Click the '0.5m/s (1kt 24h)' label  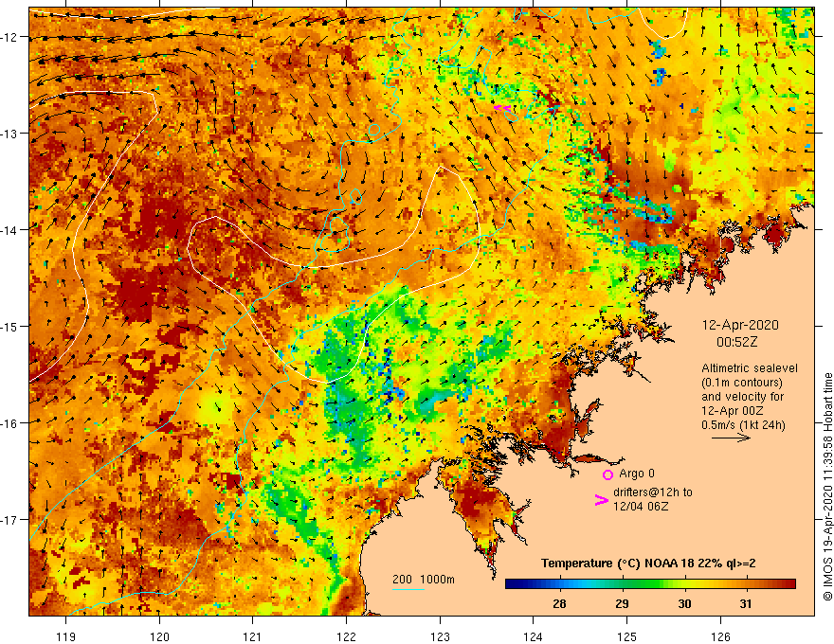(743, 424)
